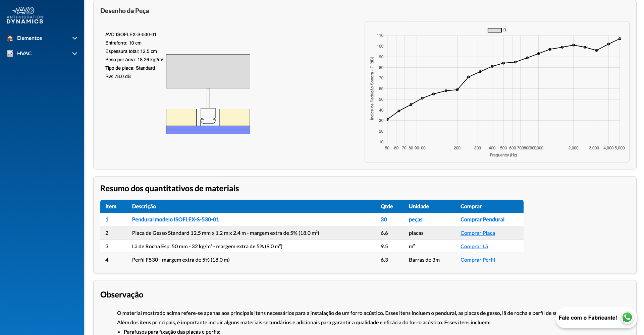Toggle the R series legend swatch
Image resolution: width=644 pixels, height=335 pixels.
pyautogui.click(x=494, y=30)
